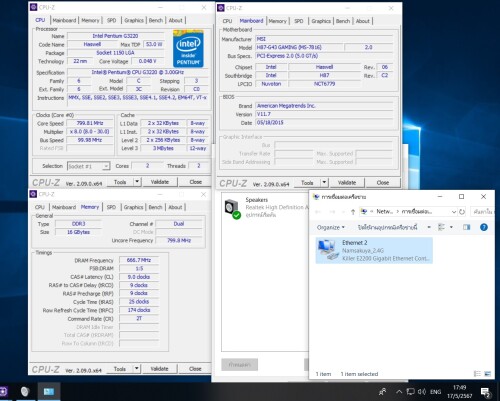Click the volume icon in system tray
The width and height of the screenshot is (500, 401).
click(x=422, y=392)
